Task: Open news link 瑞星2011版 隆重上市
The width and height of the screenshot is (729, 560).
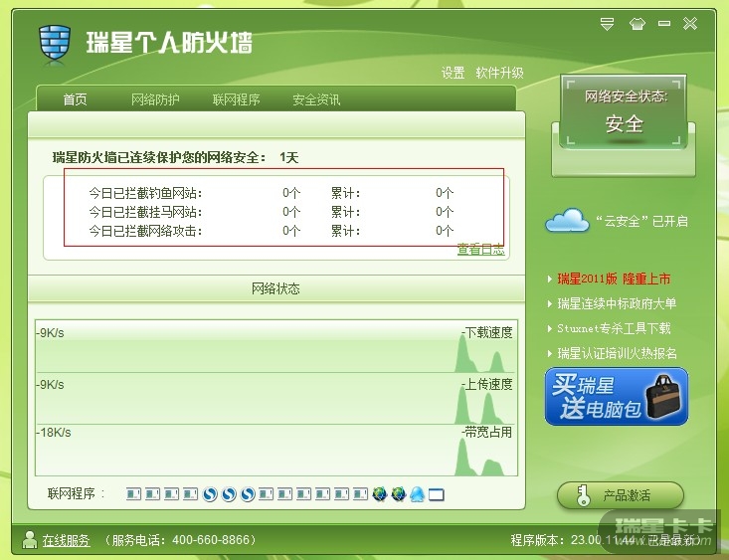Action: point(614,280)
